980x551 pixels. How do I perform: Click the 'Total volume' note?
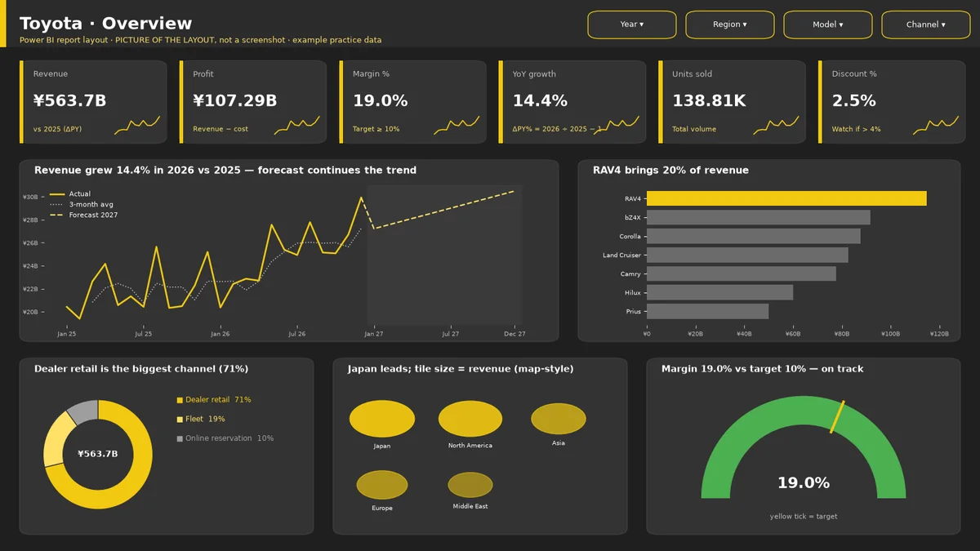(694, 129)
